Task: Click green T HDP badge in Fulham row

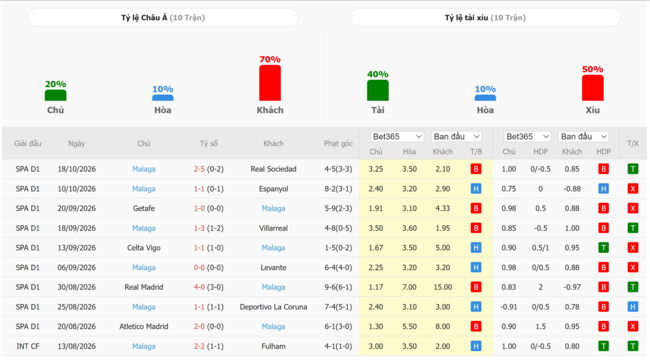Action: [x=604, y=346]
